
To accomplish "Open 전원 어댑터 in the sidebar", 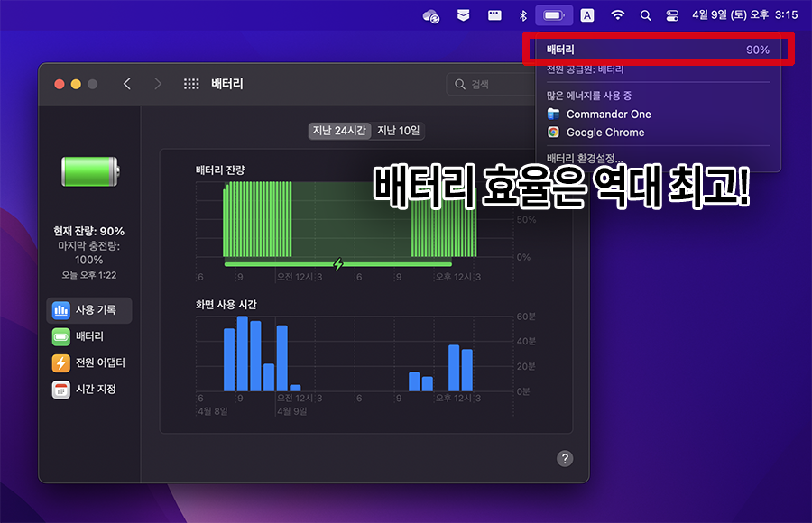I will (x=89, y=363).
